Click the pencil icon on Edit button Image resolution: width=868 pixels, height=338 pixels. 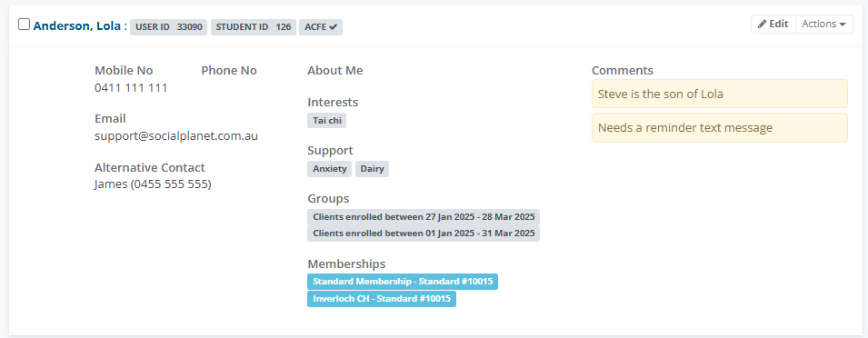click(x=763, y=25)
